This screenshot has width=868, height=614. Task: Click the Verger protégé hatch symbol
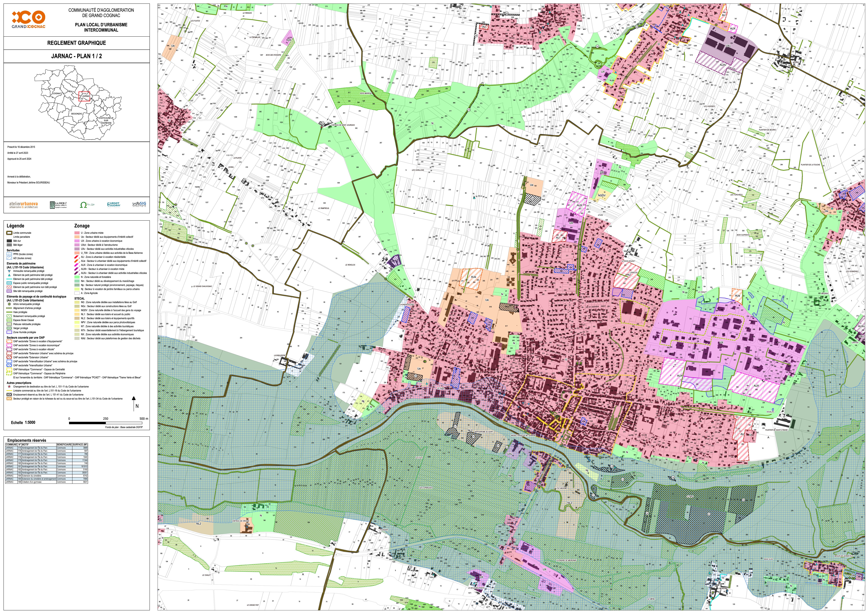click(9, 328)
